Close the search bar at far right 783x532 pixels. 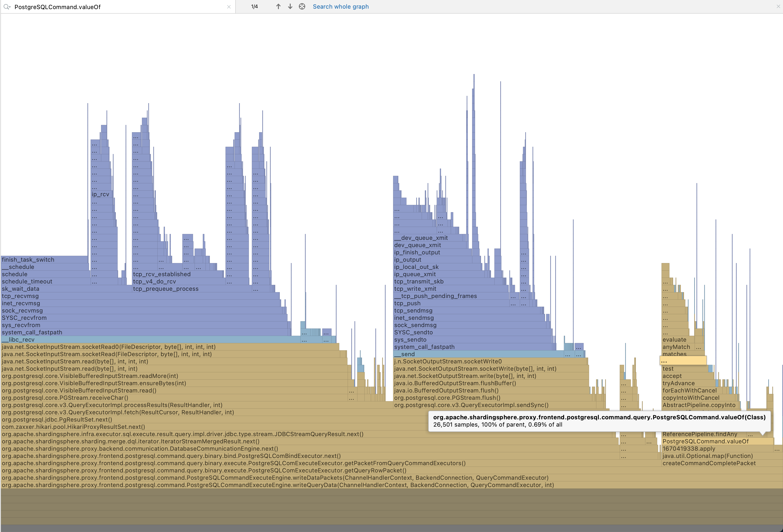778,7
